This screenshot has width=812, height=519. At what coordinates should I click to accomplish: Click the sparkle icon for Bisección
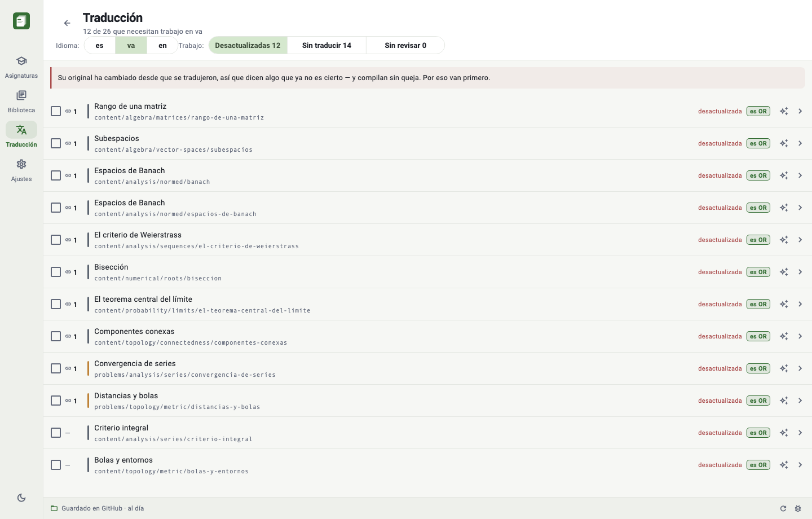pyautogui.click(x=784, y=272)
